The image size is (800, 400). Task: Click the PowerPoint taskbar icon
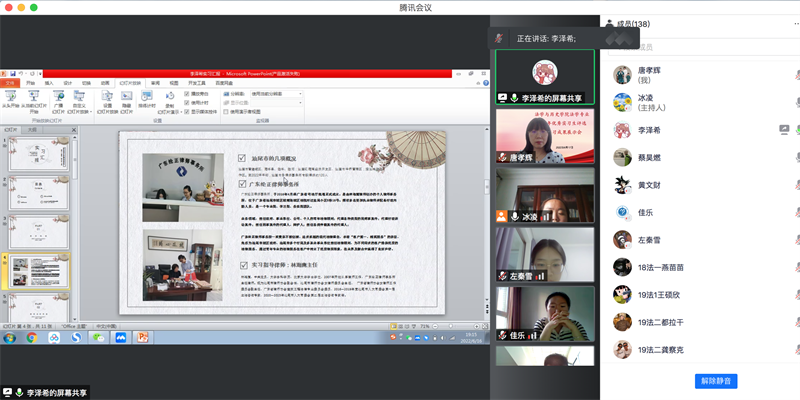click(x=143, y=338)
